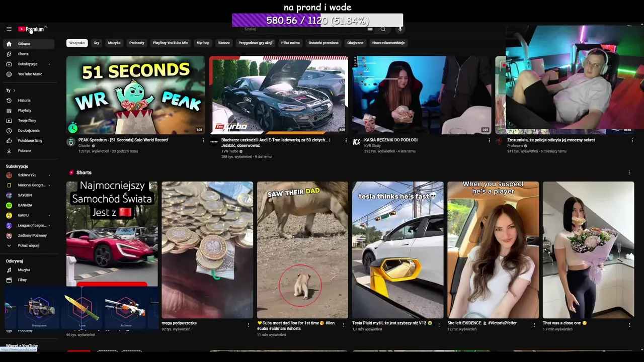Screen dimensions: 644x362
Task: Open Pobrane downloads page
Action: [29, 151]
